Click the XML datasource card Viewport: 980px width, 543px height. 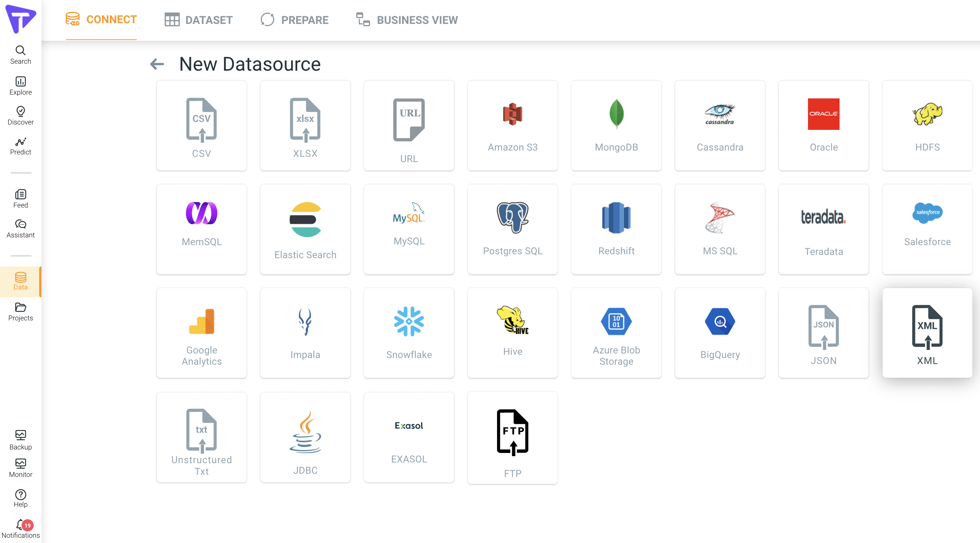(x=927, y=333)
